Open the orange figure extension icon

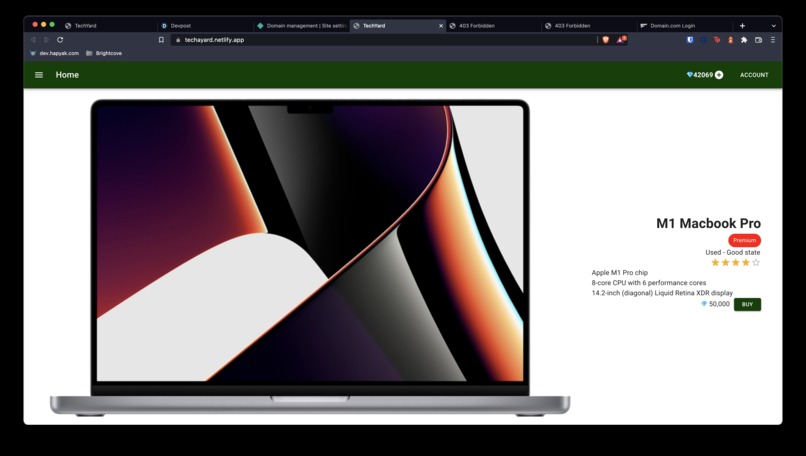tap(730, 40)
